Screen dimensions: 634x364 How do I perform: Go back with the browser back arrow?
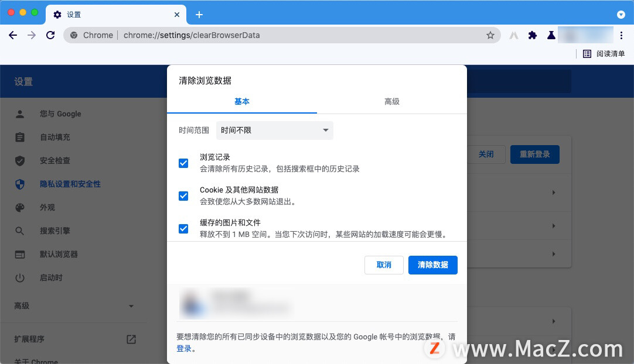pyautogui.click(x=13, y=35)
